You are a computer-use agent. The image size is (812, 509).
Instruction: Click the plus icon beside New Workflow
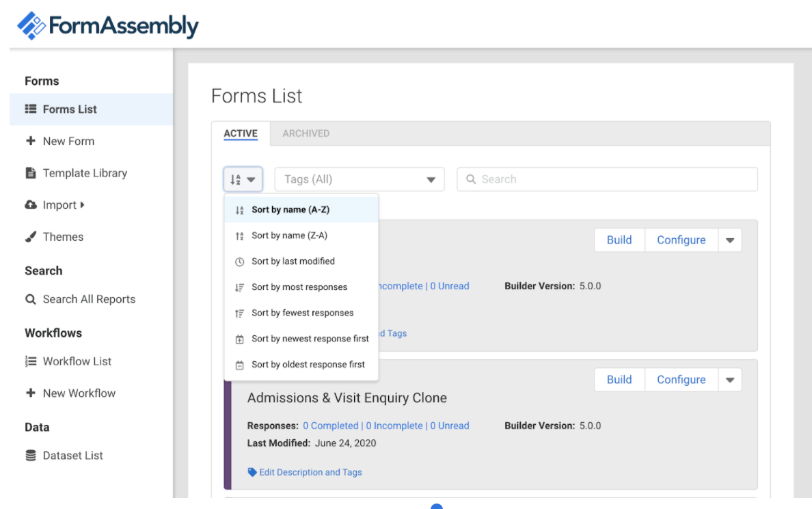31,393
